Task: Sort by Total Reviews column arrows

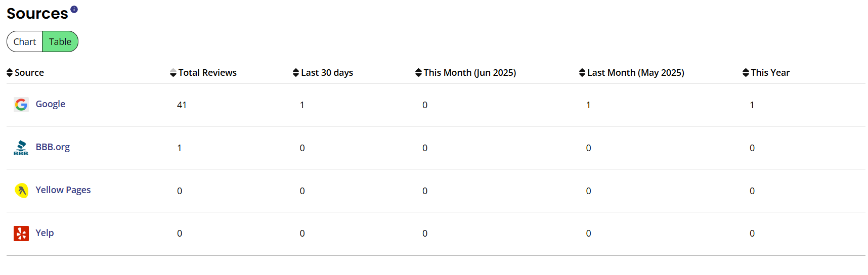Action: click(x=173, y=73)
